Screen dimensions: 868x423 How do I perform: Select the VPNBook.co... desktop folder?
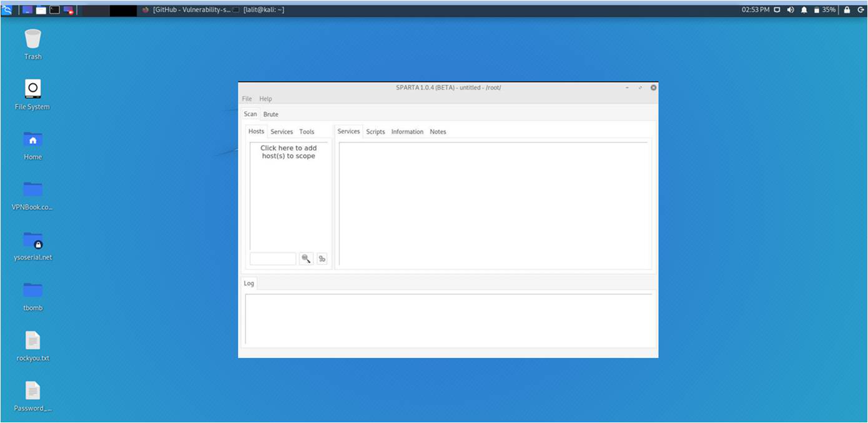point(32,196)
